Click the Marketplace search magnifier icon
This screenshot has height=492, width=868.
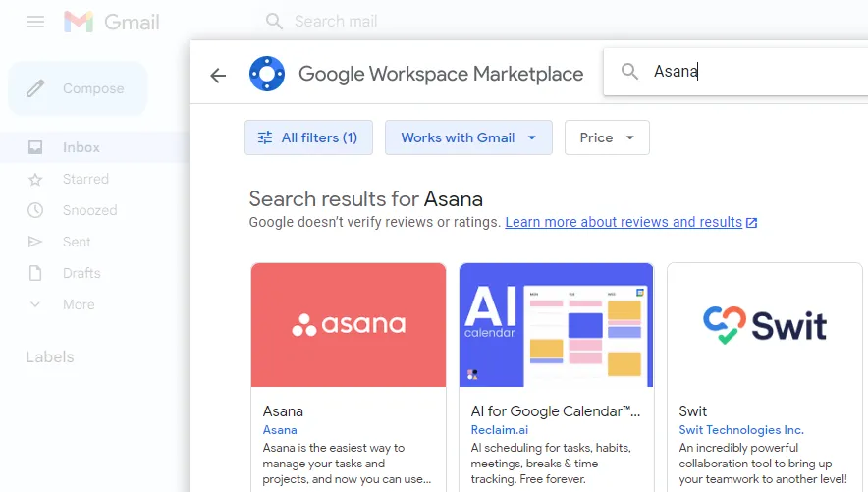point(629,72)
